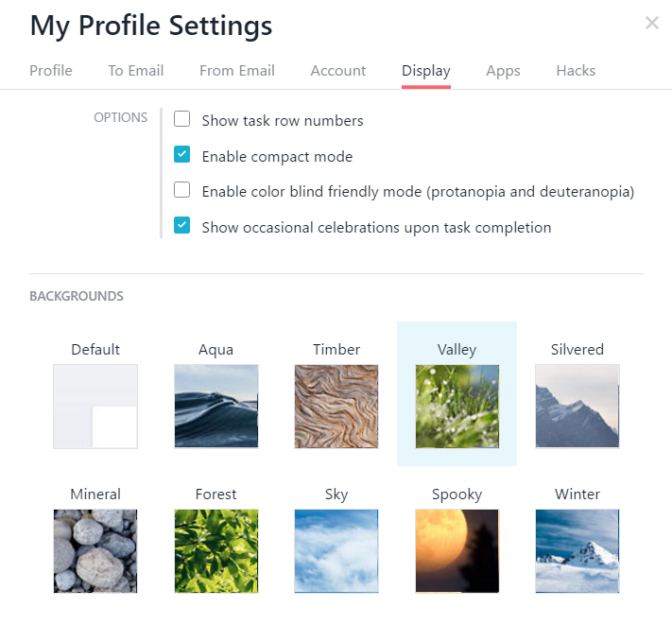Select the Valley grass background
This screenshot has height=642, width=672.
(457, 406)
